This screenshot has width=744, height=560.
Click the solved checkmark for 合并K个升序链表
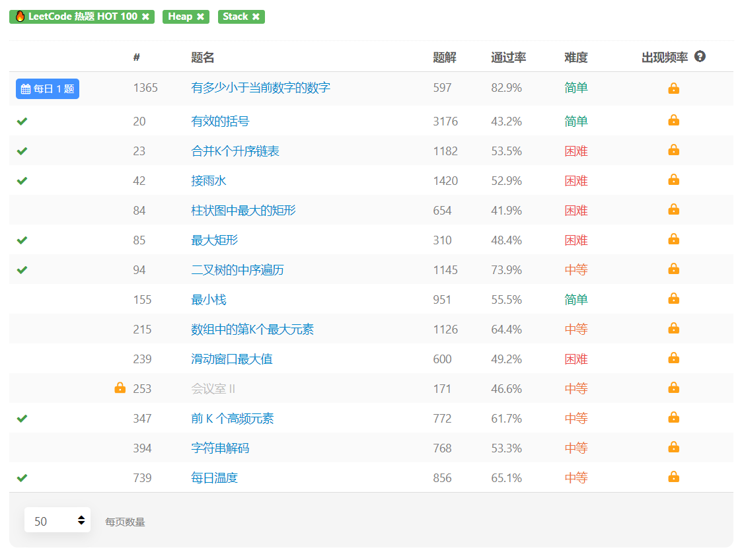(22, 151)
